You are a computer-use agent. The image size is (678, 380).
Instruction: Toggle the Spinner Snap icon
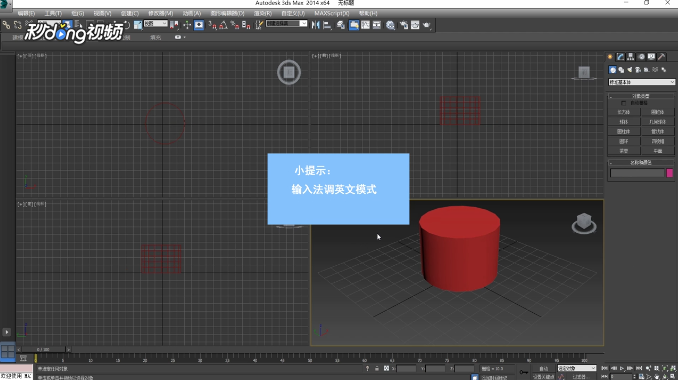(x=246, y=25)
